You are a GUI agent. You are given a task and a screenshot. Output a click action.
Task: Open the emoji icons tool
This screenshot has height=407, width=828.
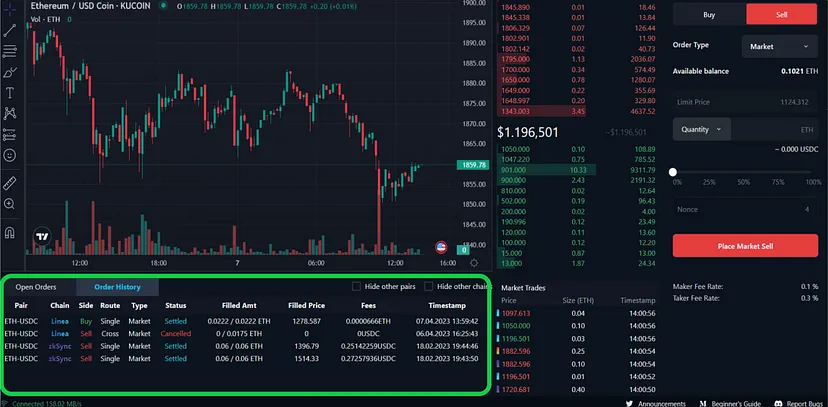coord(10,155)
